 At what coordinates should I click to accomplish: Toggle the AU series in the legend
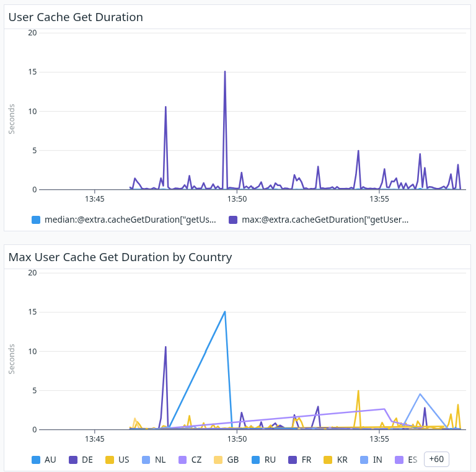click(44, 460)
